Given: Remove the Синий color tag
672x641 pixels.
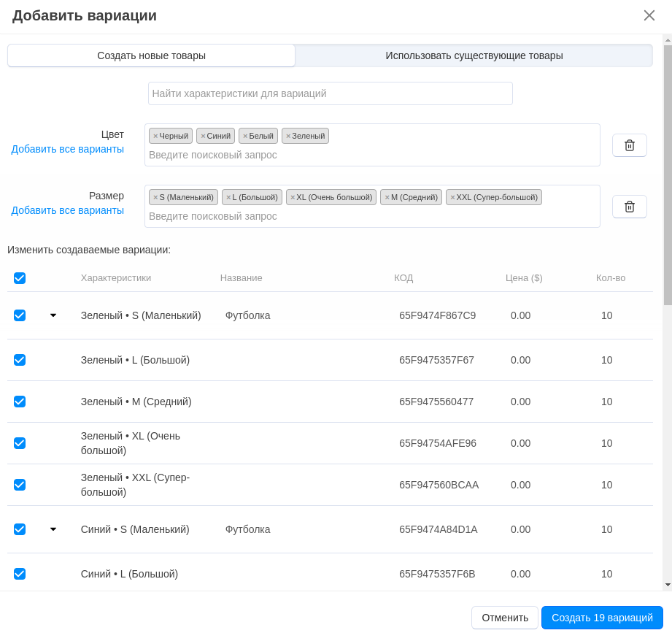Looking at the screenshot, I should [203, 136].
